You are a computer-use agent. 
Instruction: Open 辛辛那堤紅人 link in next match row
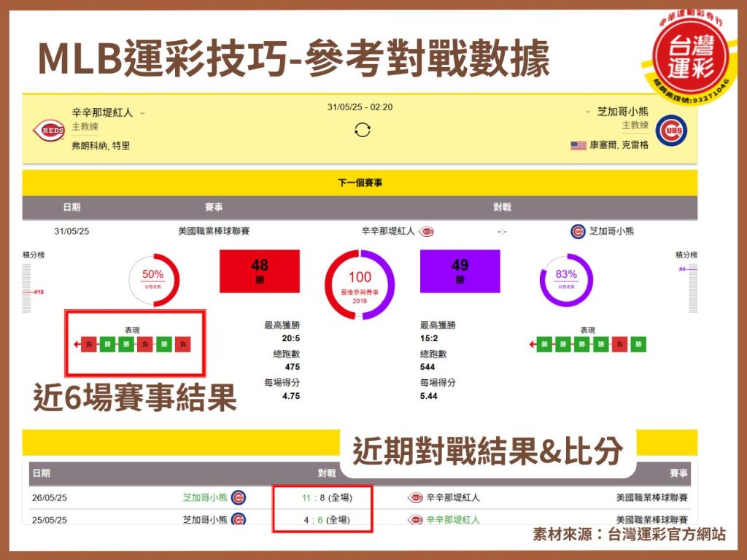click(388, 231)
